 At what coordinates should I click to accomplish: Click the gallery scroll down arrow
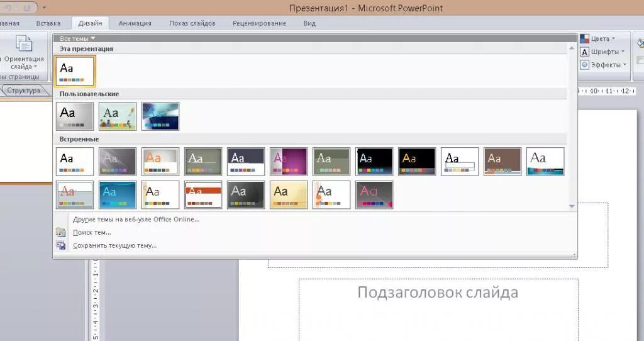(x=571, y=206)
